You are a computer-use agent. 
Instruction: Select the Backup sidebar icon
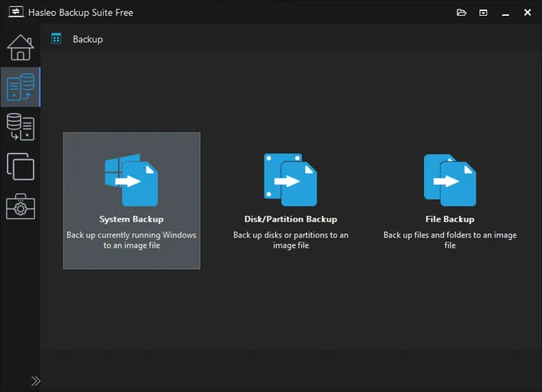pos(21,87)
